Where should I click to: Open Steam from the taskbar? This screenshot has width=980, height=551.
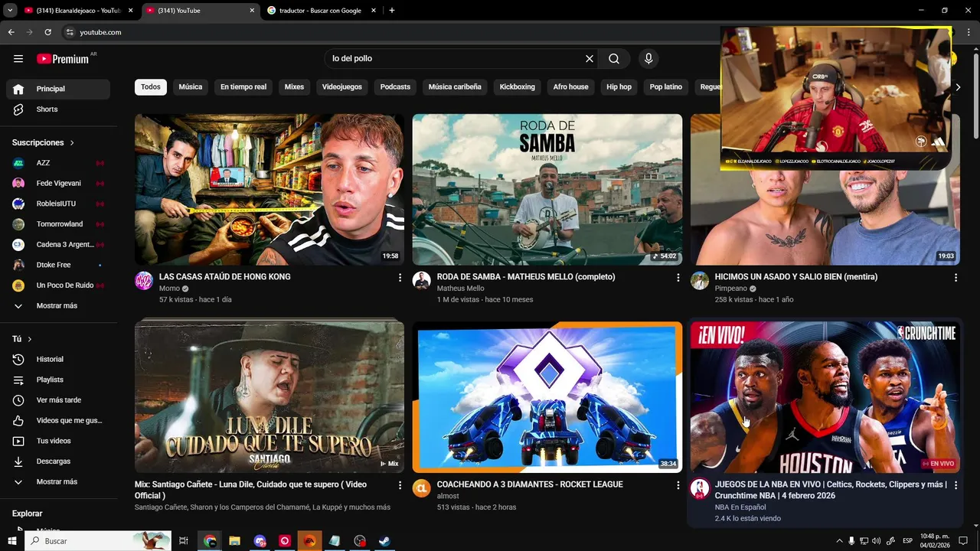[x=385, y=541]
